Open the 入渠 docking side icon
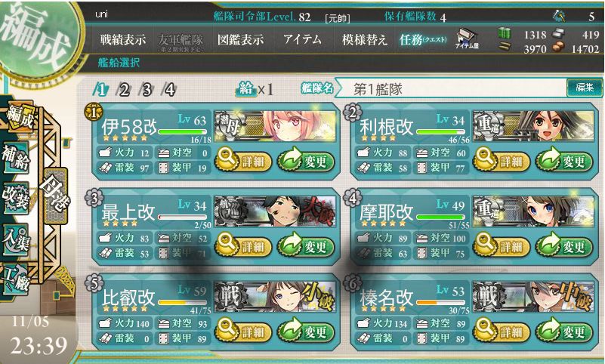Image resolution: width=605 pixels, height=364 pixels. tap(16, 239)
